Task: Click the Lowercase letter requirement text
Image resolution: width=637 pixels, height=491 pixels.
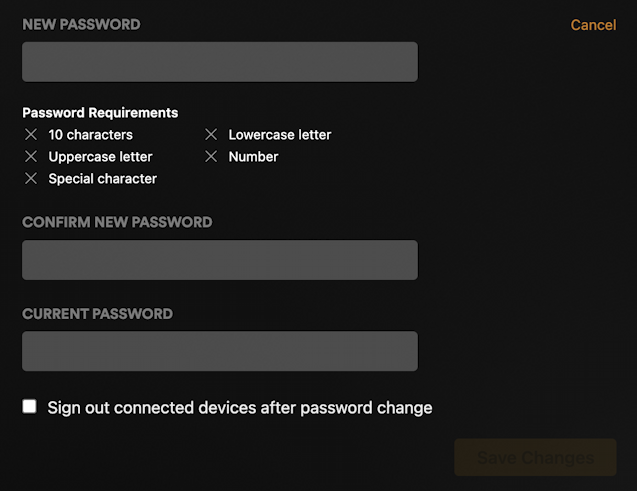Action: (280, 134)
